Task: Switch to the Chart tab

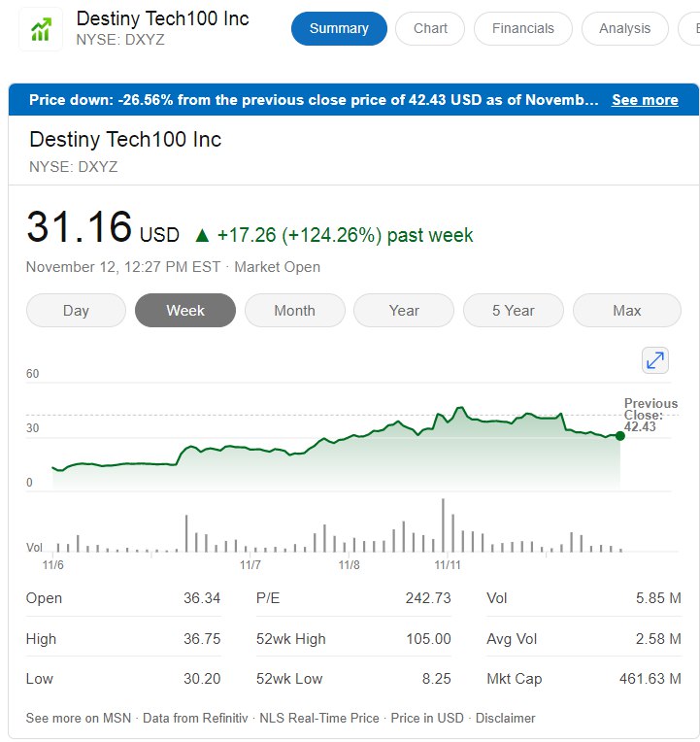Action: tap(430, 28)
